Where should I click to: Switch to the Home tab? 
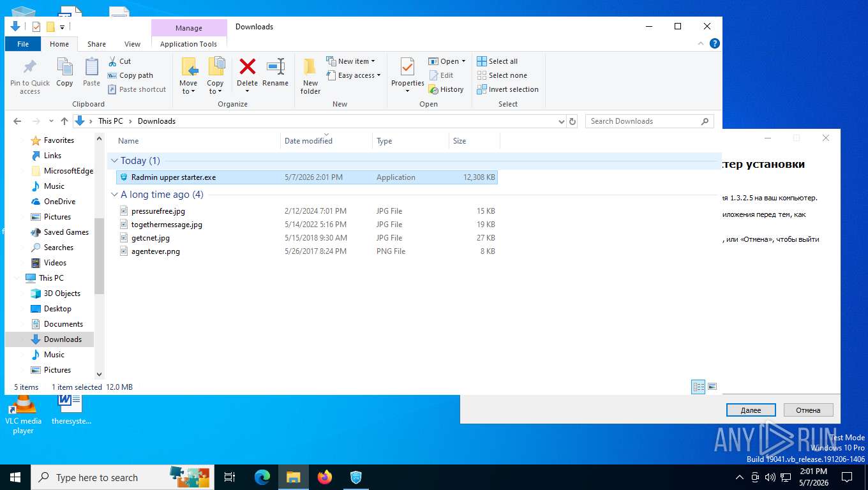click(x=59, y=44)
